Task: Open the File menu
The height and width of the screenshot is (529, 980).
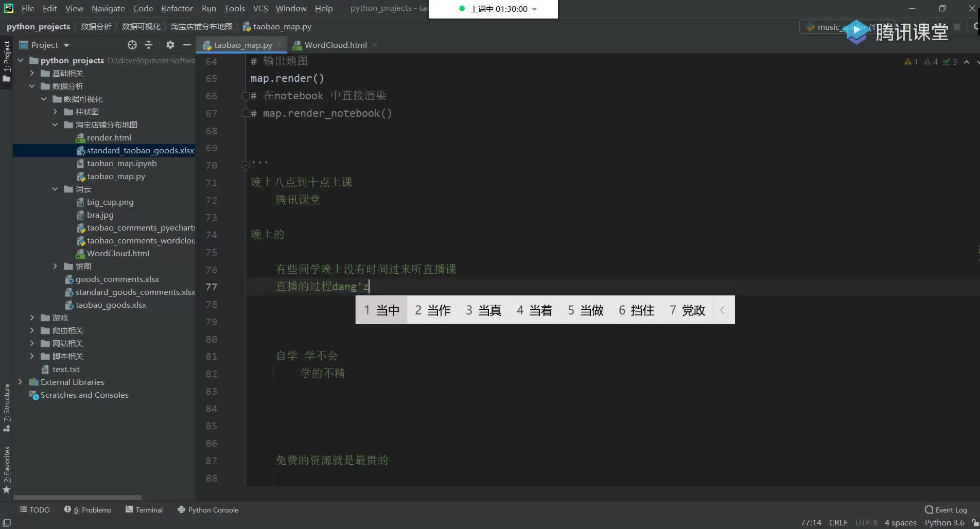Action: [x=28, y=8]
